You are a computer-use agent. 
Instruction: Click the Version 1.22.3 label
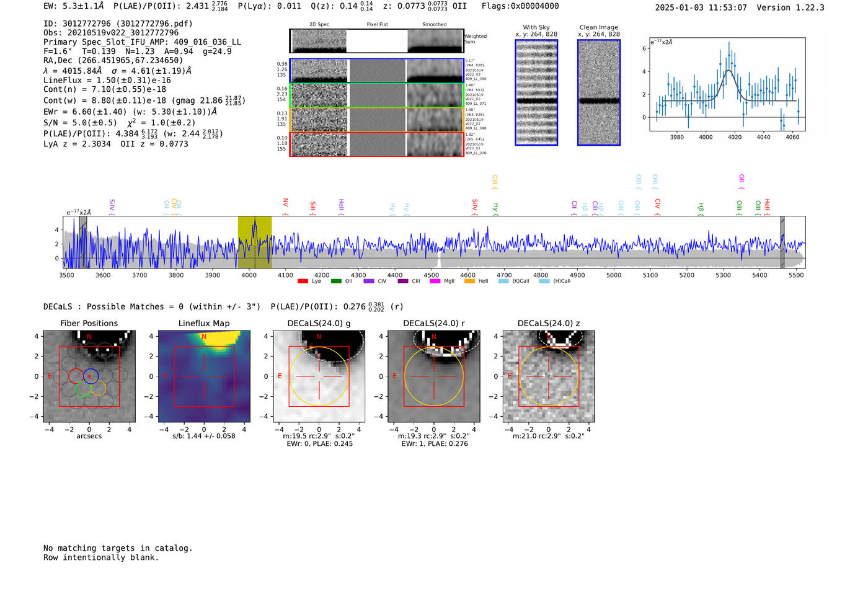point(790,7)
